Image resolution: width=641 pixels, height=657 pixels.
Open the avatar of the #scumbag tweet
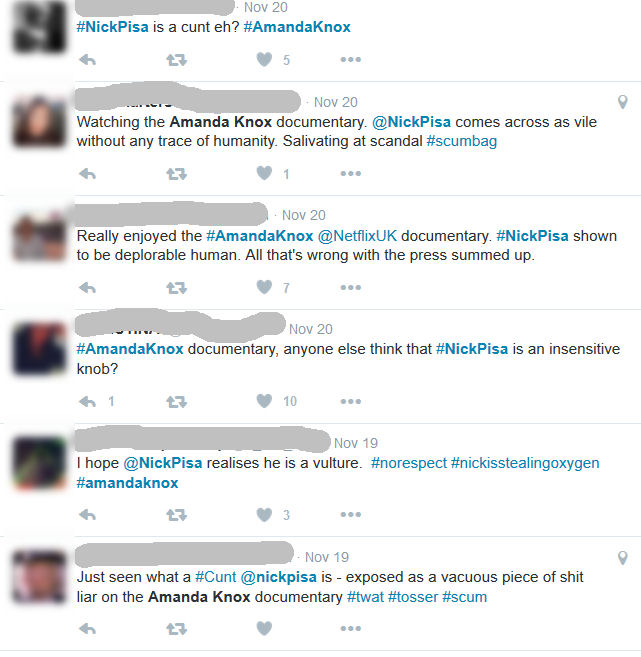pyautogui.click(x=39, y=122)
